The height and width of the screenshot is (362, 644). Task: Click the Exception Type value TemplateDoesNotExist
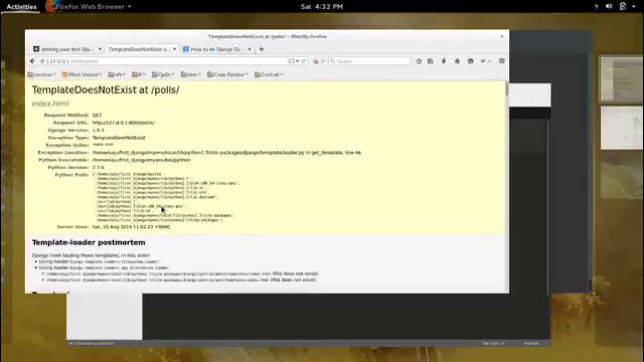[x=119, y=137]
